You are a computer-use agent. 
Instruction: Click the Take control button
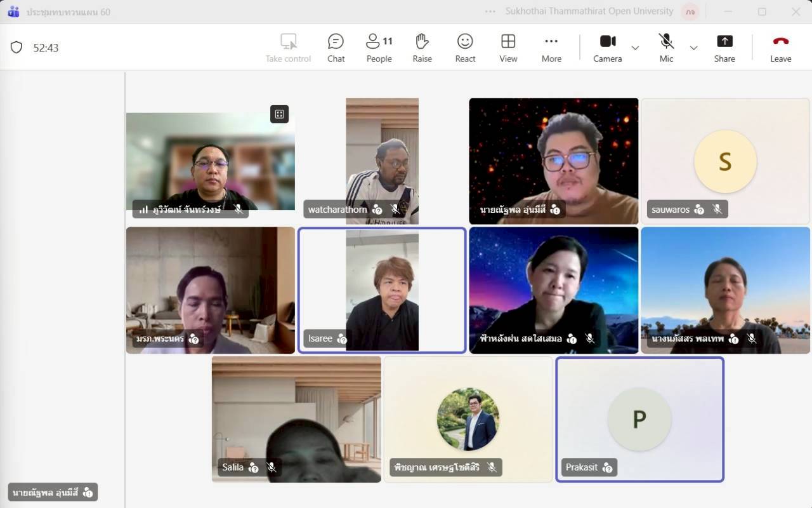(288, 48)
